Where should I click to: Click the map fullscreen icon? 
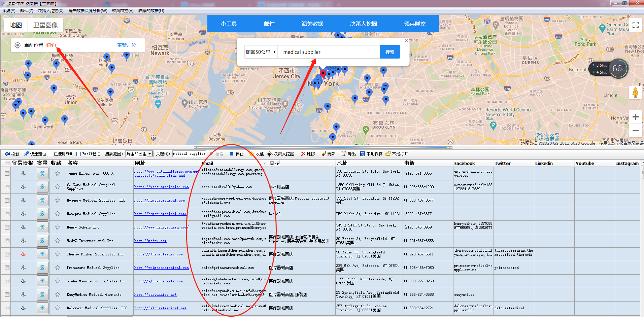coord(635,25)
